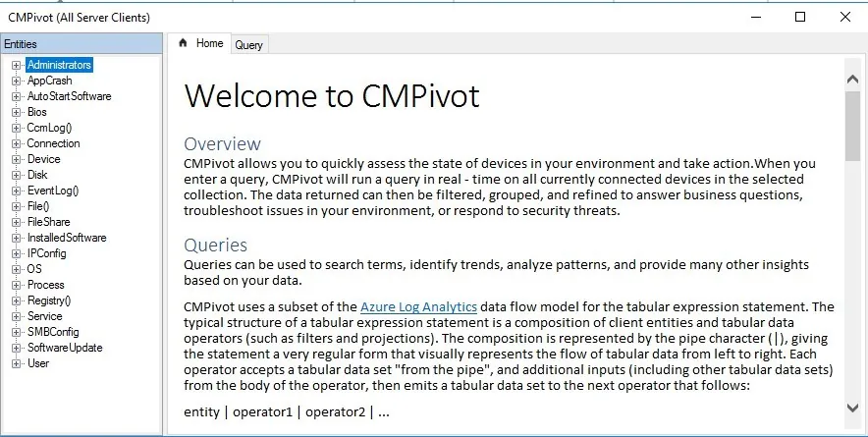Maximize the CMPivot window
Viewport: 868px width, 437px height.
(x=800, y=17)
